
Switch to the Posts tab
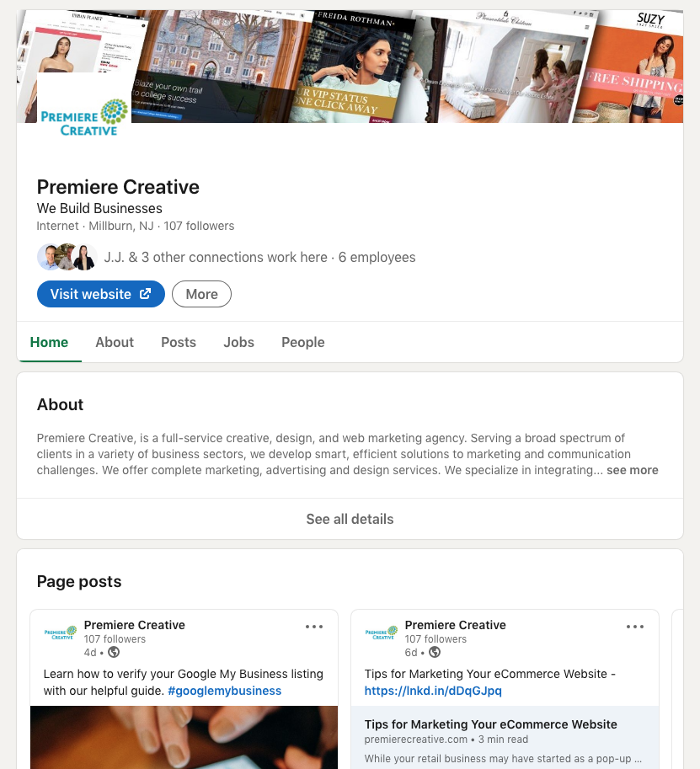coord(179,342)
